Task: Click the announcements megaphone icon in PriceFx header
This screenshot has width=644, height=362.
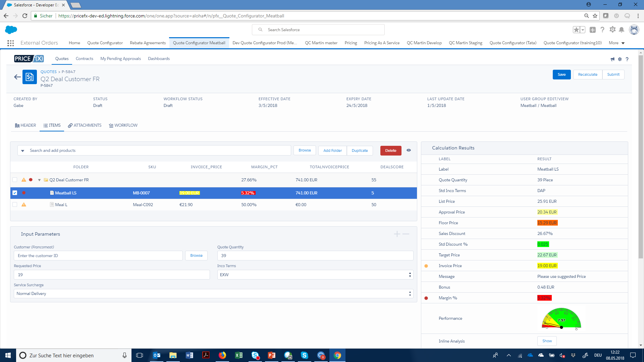Action: coord(612,59)
